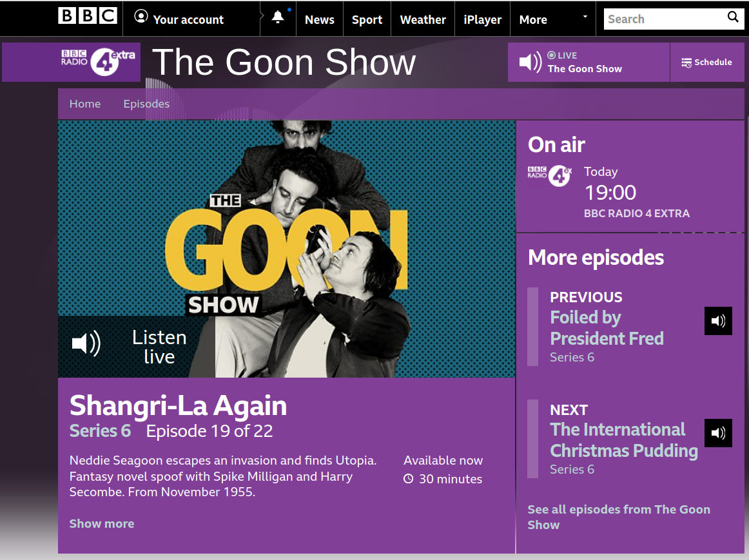Play the previous episode Foiled by President Fred

click(718, 321)
